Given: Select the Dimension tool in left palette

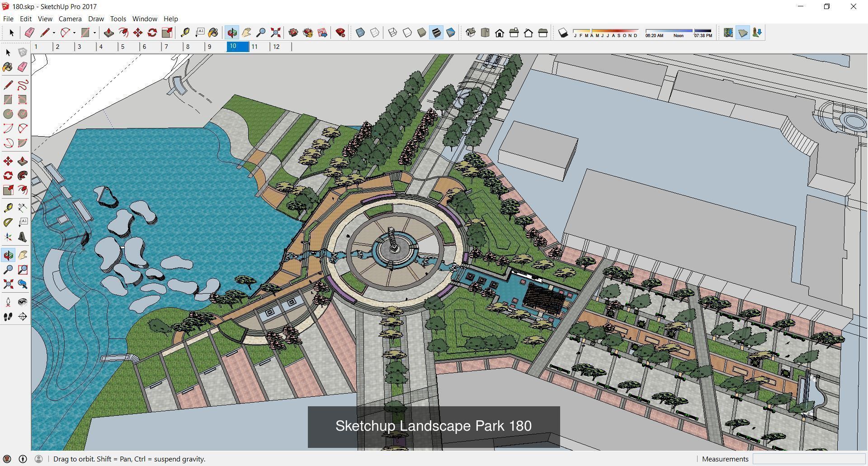Looking at the screenshot, I should 23,208.
